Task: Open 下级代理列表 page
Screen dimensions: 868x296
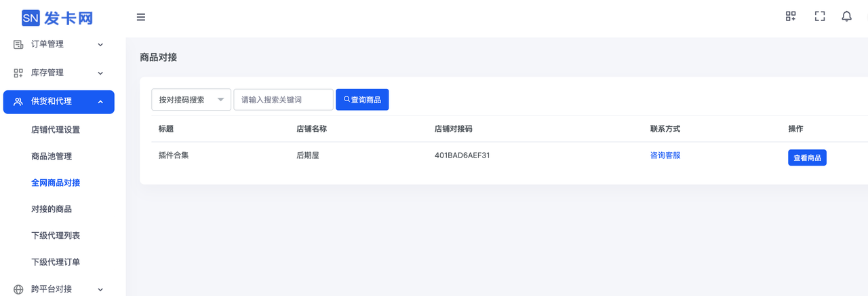Action: (56, 236)
